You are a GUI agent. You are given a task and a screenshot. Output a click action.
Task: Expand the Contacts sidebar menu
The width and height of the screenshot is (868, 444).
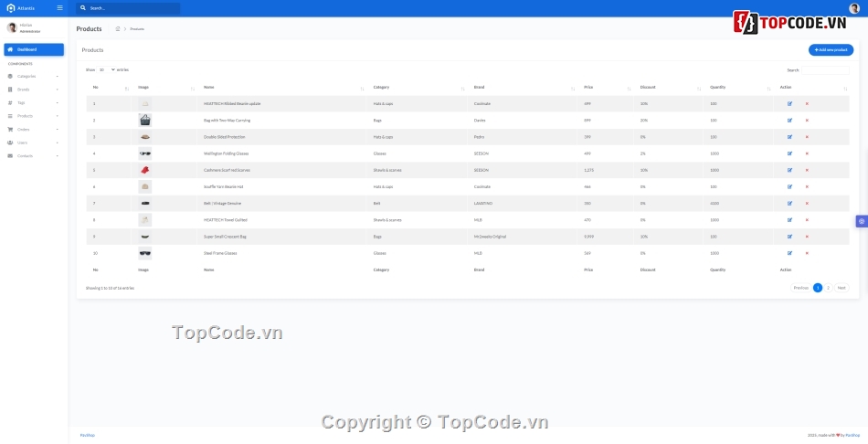tap(34, 156)
